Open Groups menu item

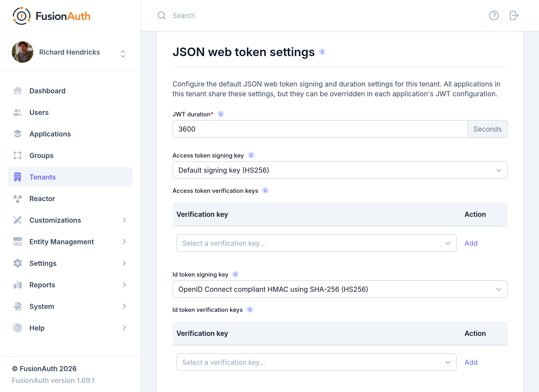point(70,155)
